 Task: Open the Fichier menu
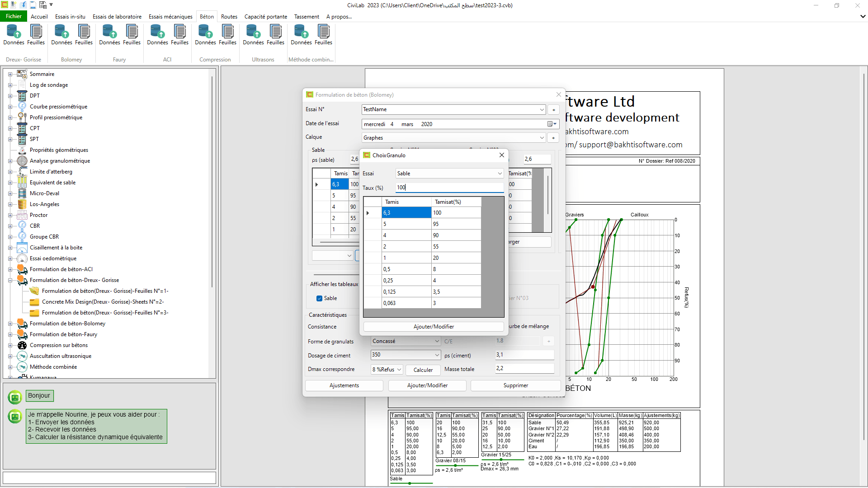pos(14,16)
